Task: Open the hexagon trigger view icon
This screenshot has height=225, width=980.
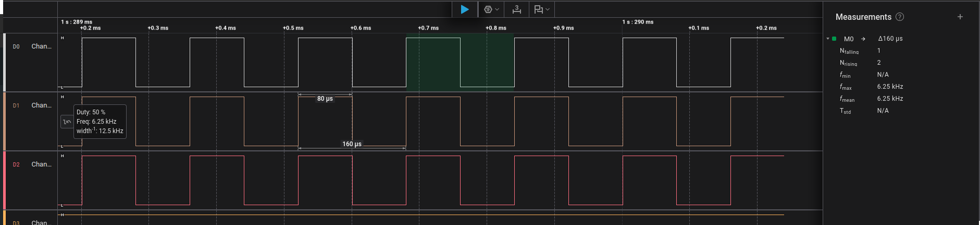Action: [488, 9]
